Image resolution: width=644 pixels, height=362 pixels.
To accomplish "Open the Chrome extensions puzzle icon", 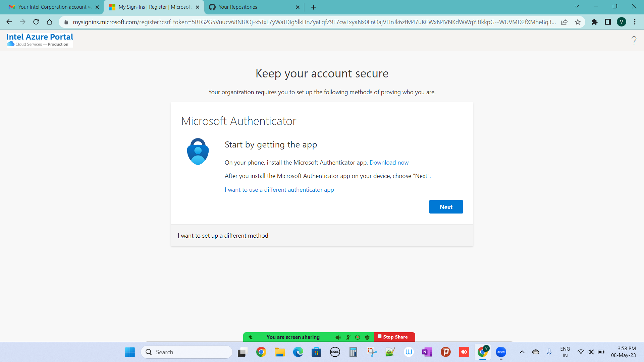I will [x=594, y=22].
